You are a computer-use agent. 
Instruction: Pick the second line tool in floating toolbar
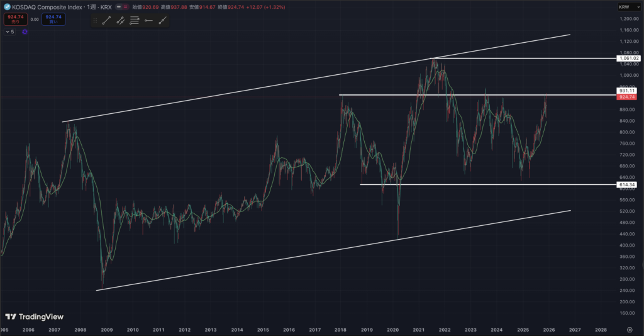click(120, 20)
